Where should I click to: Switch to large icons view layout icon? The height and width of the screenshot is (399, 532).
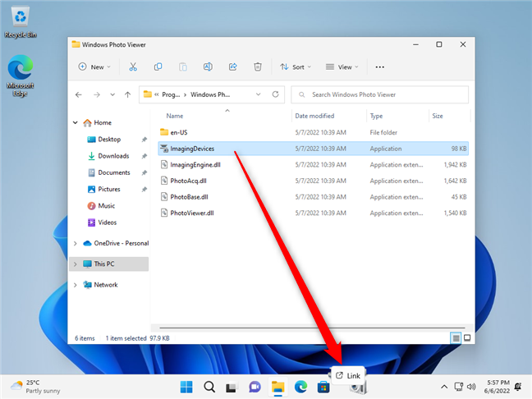click(x=467, y=338)
